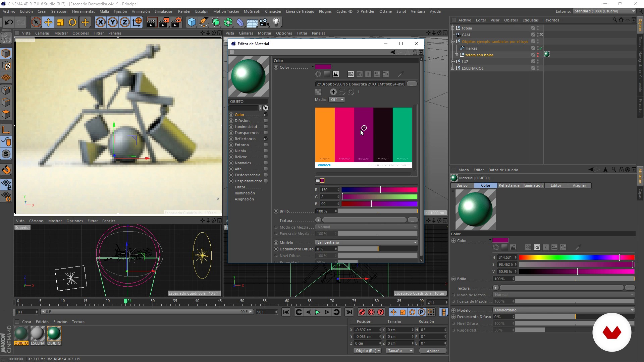
Task: Enable the Luminosidad channel checkbox
Action: point(266,127)
